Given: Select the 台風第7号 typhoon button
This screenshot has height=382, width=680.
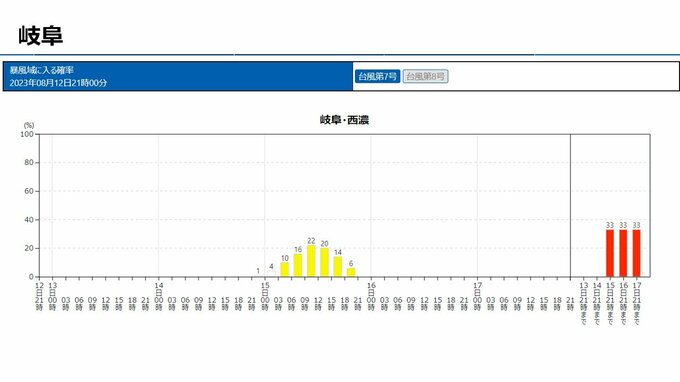Looking at the screenshot, I should pyautogui.click(x=377, y=76).
